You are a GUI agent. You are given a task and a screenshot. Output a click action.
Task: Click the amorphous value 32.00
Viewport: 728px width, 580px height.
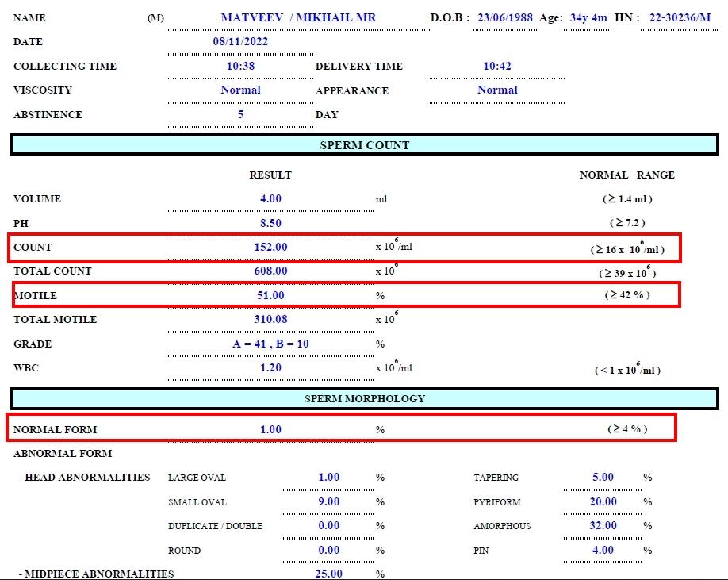pyautogui.click(x=603, y=525)
